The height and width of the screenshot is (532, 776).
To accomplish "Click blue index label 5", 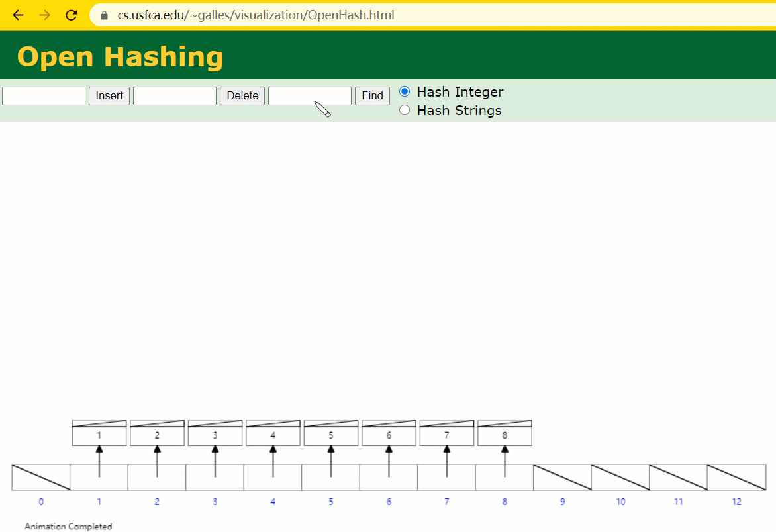I will click(331, 502).
